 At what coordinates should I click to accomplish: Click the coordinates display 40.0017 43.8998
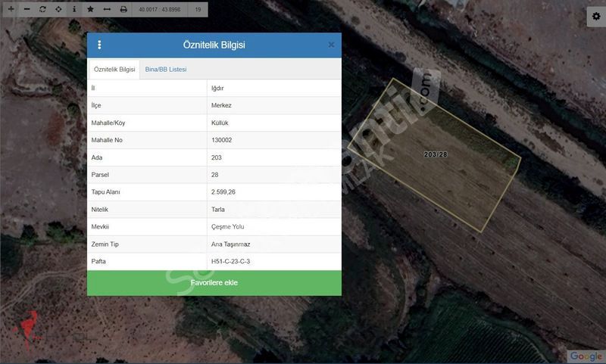[160, 9]
